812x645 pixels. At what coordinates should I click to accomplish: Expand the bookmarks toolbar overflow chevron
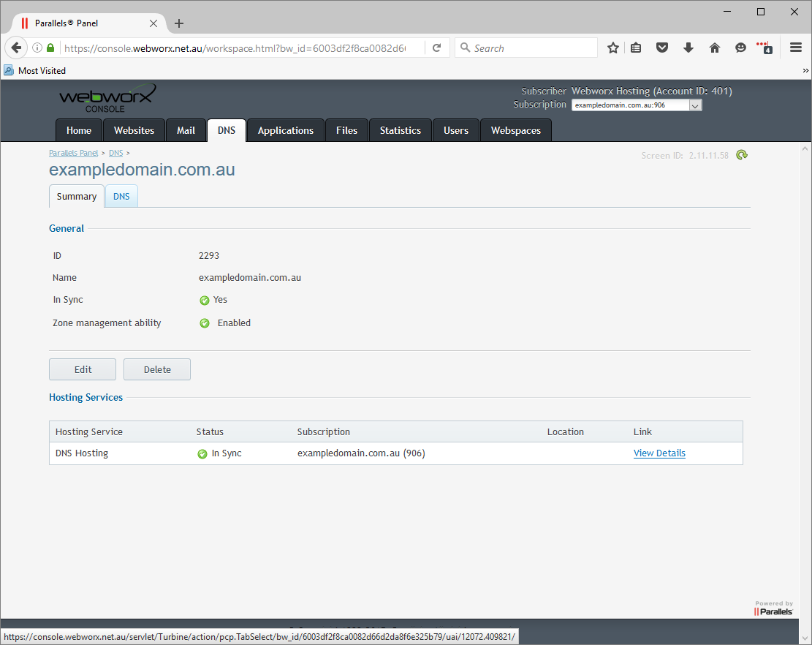[x=805, y=71]
